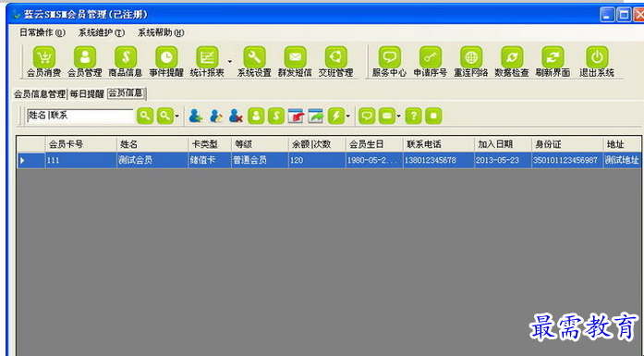This screenshot has height=356, width=644.
Task: Click the 身份证 column header
Action: (x=567, y=144)
